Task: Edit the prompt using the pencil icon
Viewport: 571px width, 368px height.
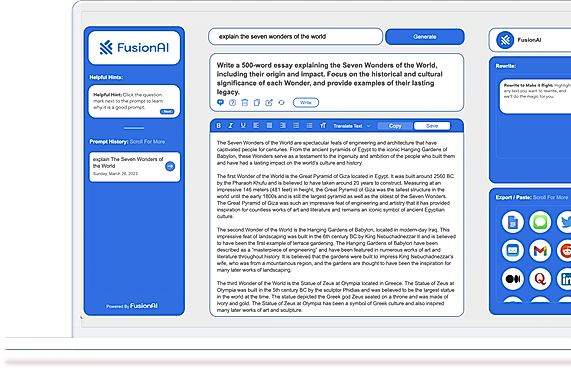Action: [269, 103]
